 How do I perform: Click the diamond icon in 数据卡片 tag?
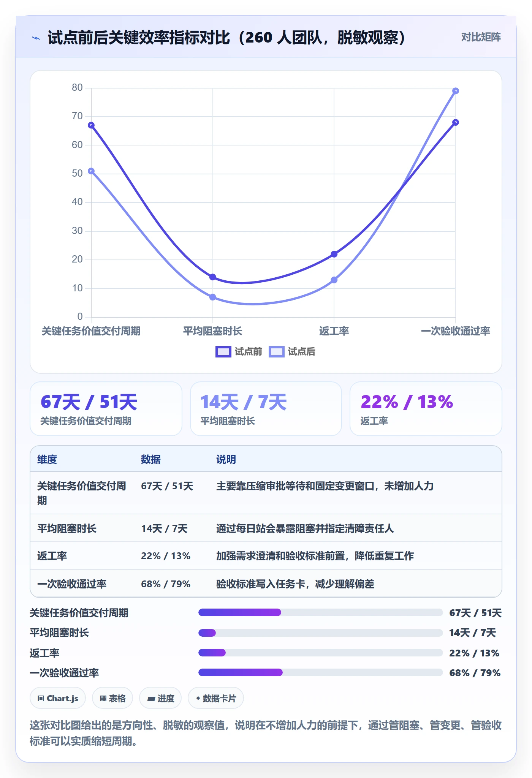(x=198, y=698)
